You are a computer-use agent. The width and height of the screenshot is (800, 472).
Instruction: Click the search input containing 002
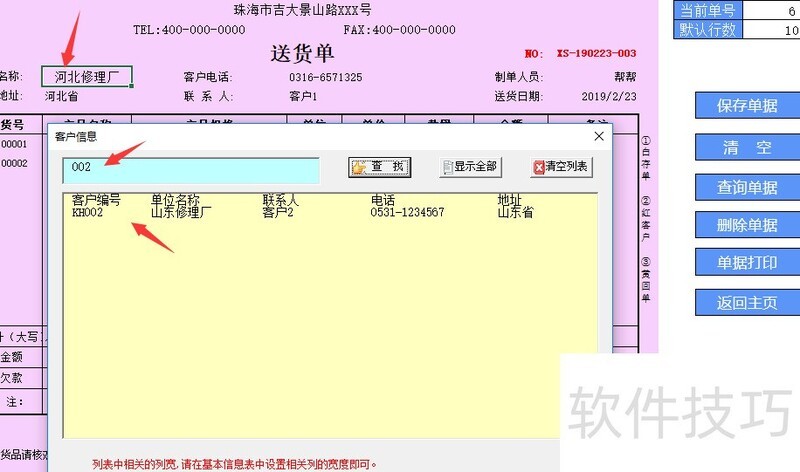click(191, 170)
